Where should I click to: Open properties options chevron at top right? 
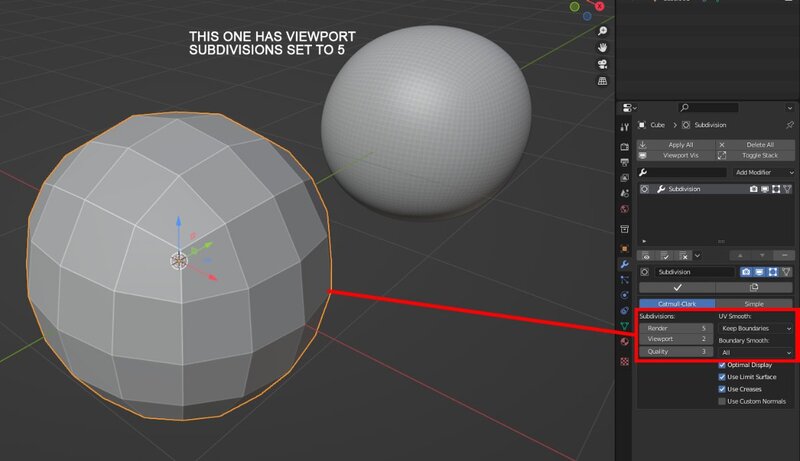click(x=790, y=108)
